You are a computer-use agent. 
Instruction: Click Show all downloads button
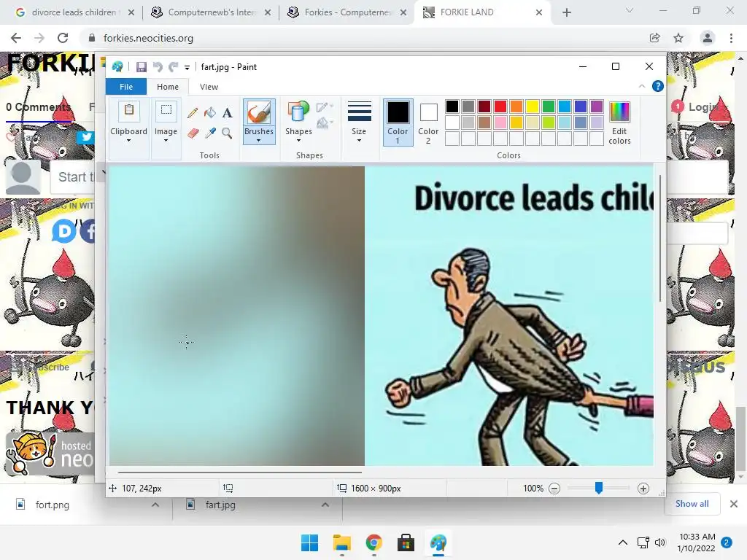click(692, 504)
